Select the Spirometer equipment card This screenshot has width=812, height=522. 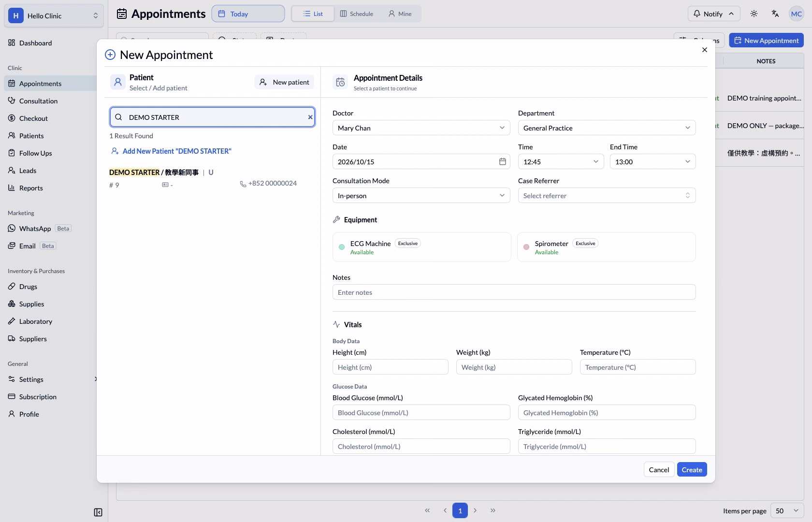point(607,247)
